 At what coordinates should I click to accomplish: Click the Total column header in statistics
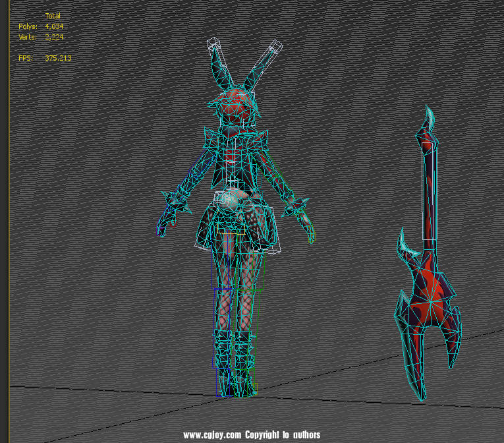pyautogui.click(x=53, y=16)
